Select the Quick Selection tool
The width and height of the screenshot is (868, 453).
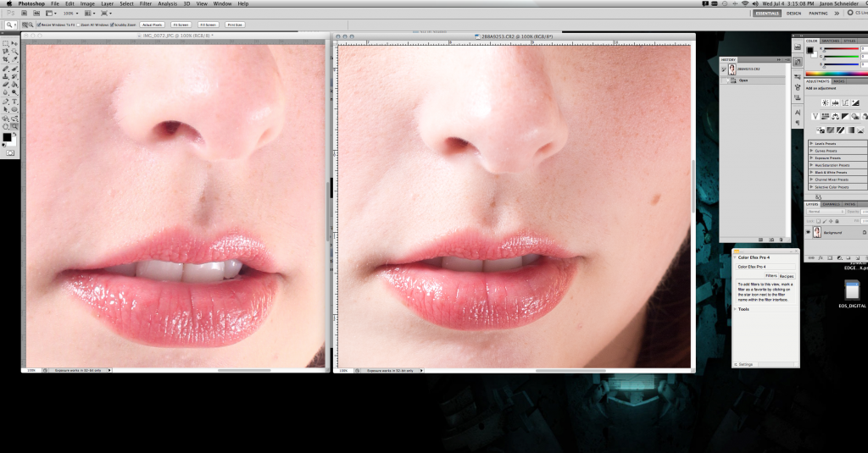[14, 52]
